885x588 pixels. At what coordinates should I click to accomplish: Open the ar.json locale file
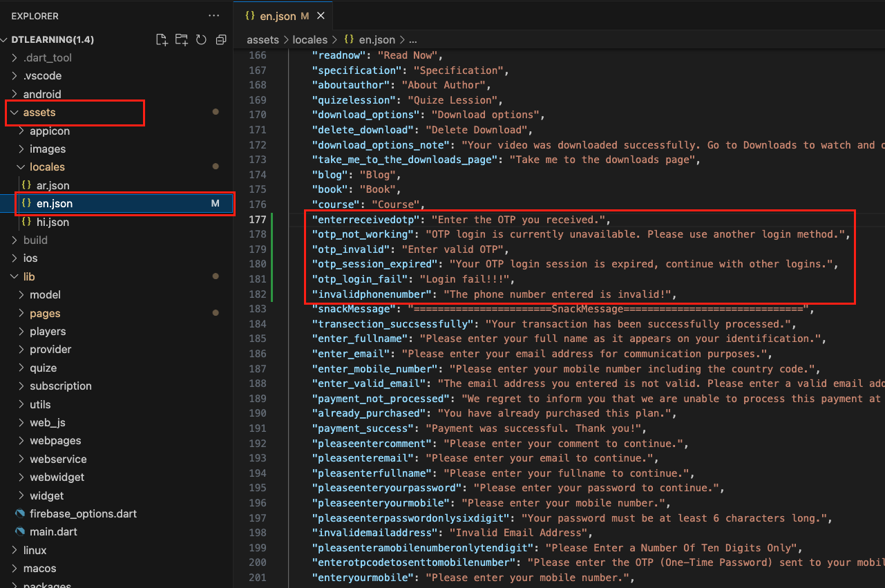53,185
